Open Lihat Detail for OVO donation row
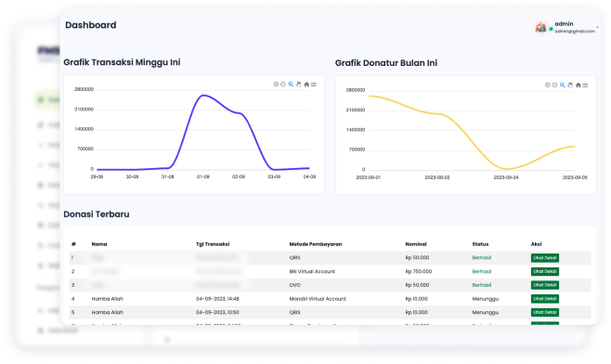 click(545, 285)
